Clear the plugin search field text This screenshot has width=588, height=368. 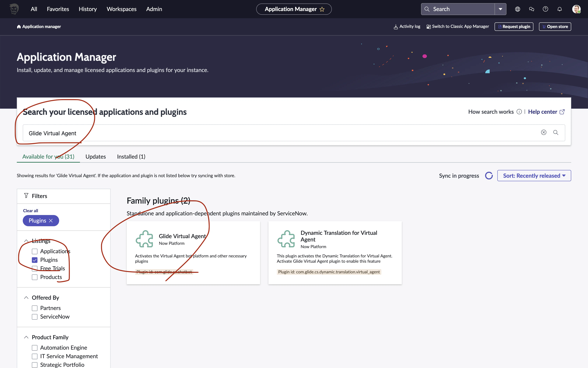point(544,132)
